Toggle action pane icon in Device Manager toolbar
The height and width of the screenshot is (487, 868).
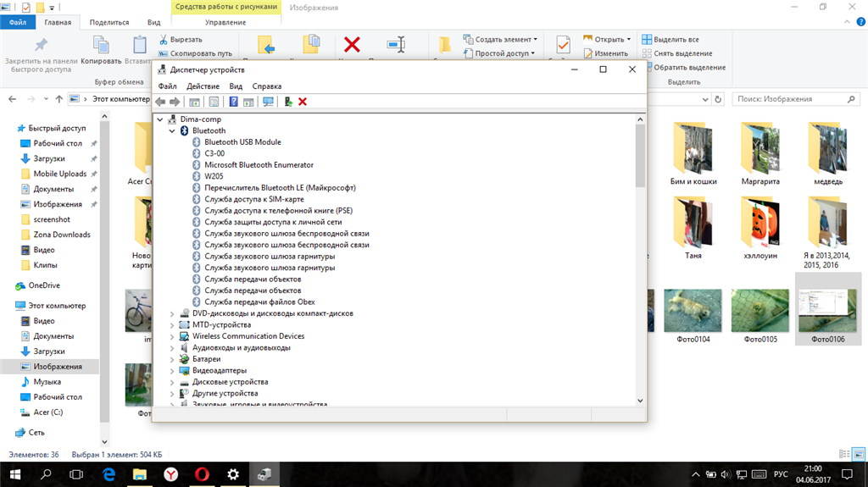[x=248, y=102]
